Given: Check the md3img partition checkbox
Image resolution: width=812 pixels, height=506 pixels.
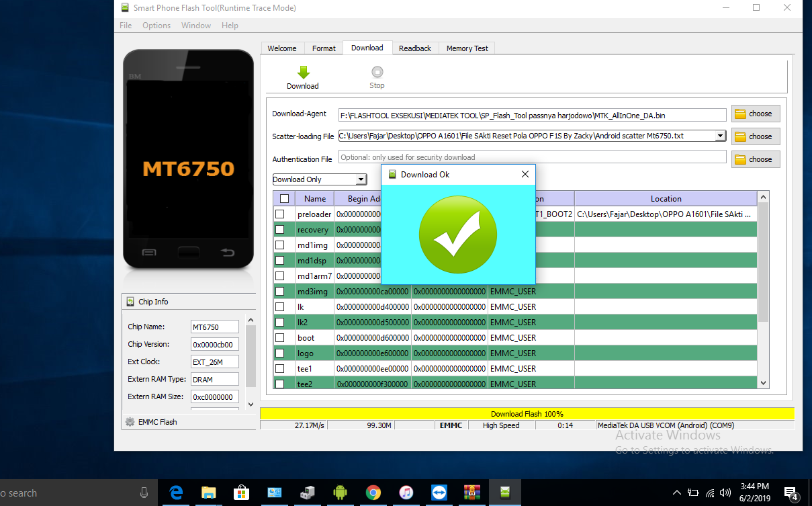Looking at the screenshot, I should pyautogui.click(x=280, y=291).
